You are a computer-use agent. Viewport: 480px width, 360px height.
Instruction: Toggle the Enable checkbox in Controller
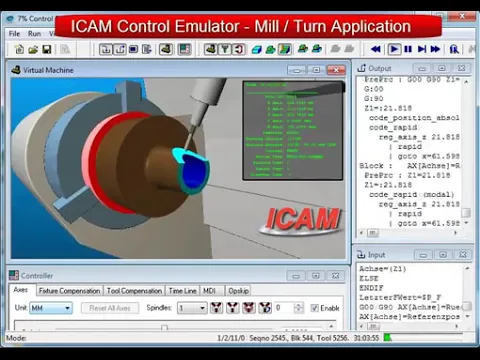(x=314, y=308)
